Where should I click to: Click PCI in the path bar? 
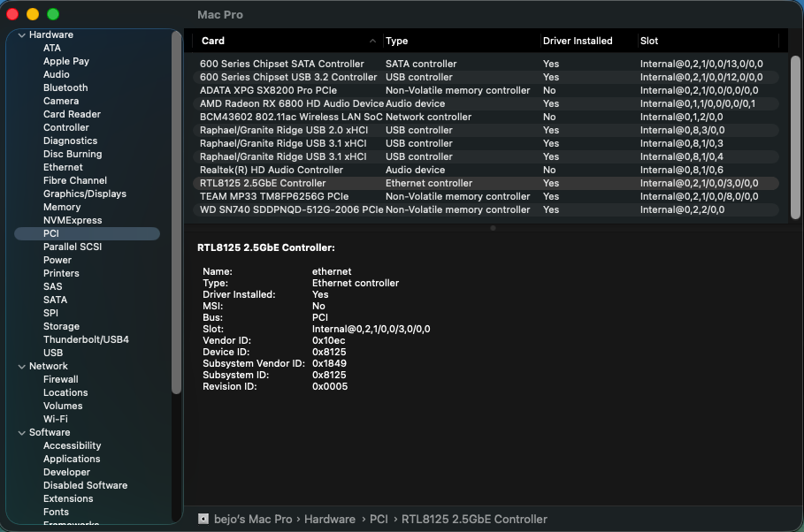point(379,520)
